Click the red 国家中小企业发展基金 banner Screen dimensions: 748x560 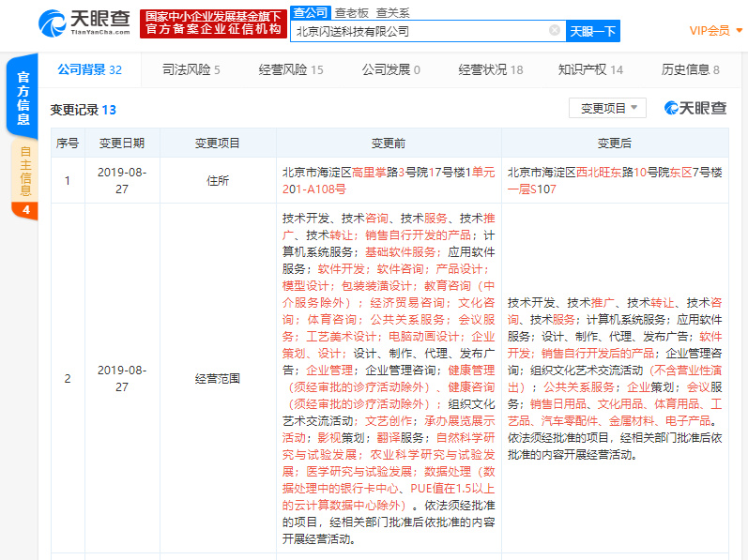(212, 23)
